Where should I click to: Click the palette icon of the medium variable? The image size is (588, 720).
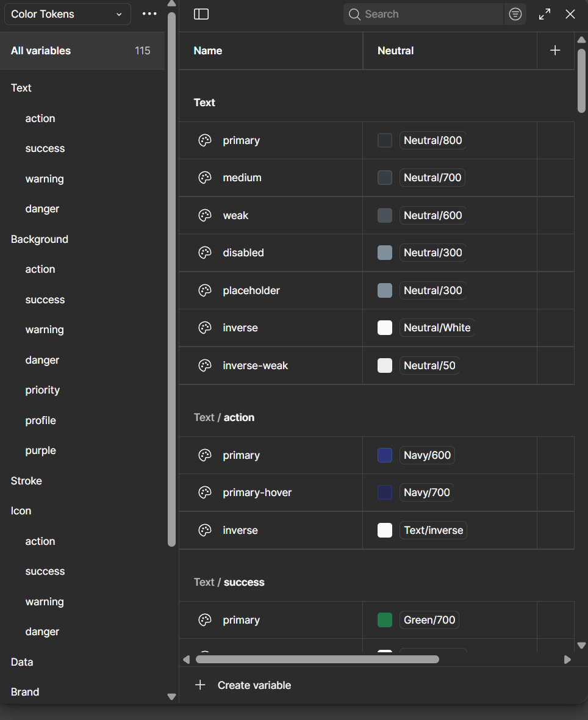(x=205, y=178)
